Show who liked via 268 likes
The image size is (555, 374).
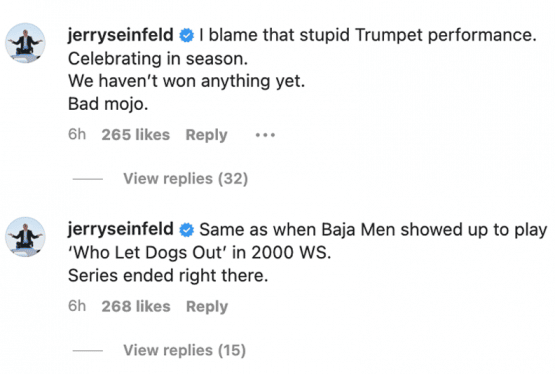136,306
